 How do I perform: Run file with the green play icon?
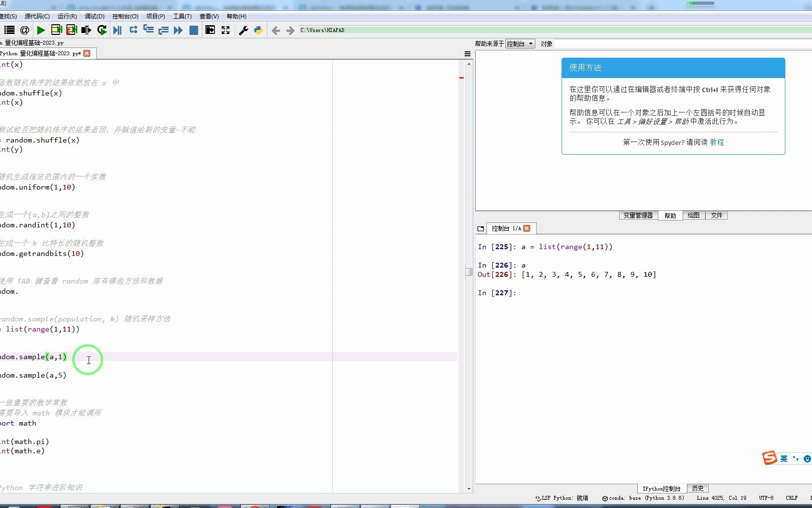[x=41, y=30]
